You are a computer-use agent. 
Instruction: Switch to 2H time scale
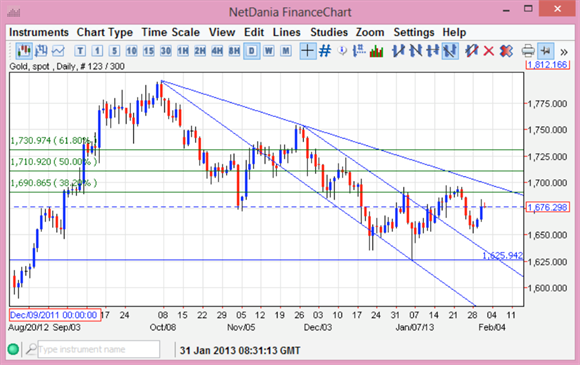pos(200,51)
